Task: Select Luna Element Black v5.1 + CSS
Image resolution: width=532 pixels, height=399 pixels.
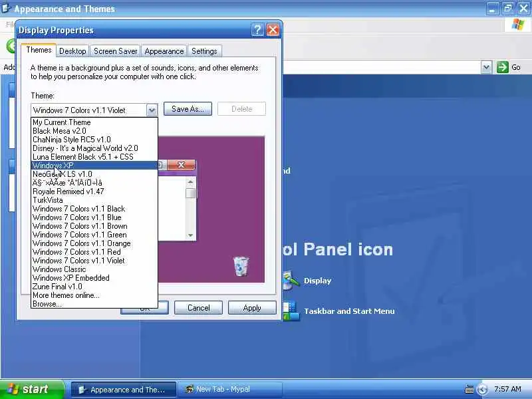Action: click(94, 157)
